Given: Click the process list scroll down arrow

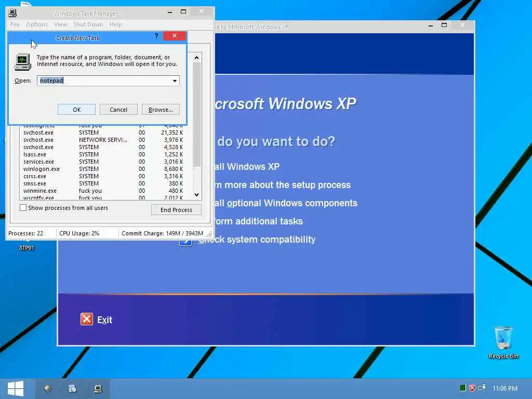Looking at the screenshot, I should coord(196,194).
